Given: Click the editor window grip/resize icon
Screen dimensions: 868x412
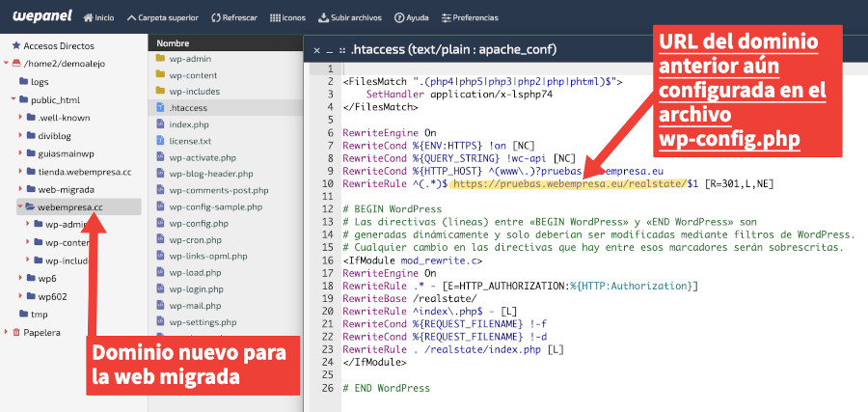Looking at the screenshot, I should (343, 50).
